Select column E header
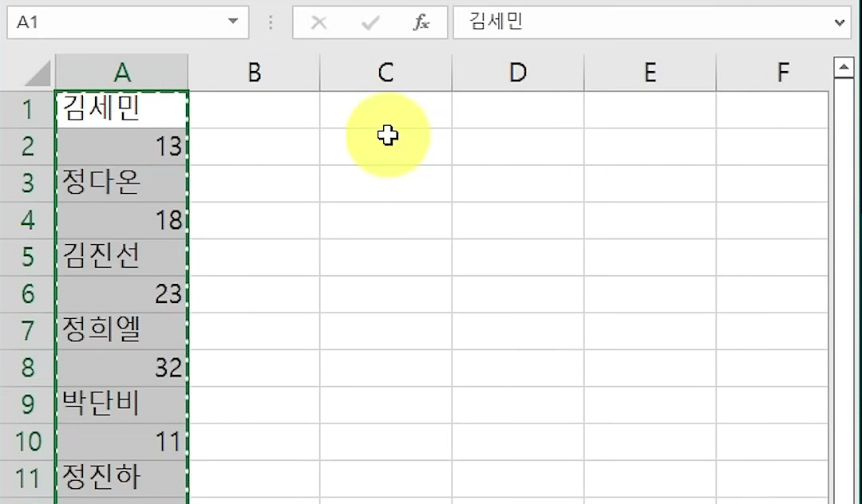 (650, 73)
